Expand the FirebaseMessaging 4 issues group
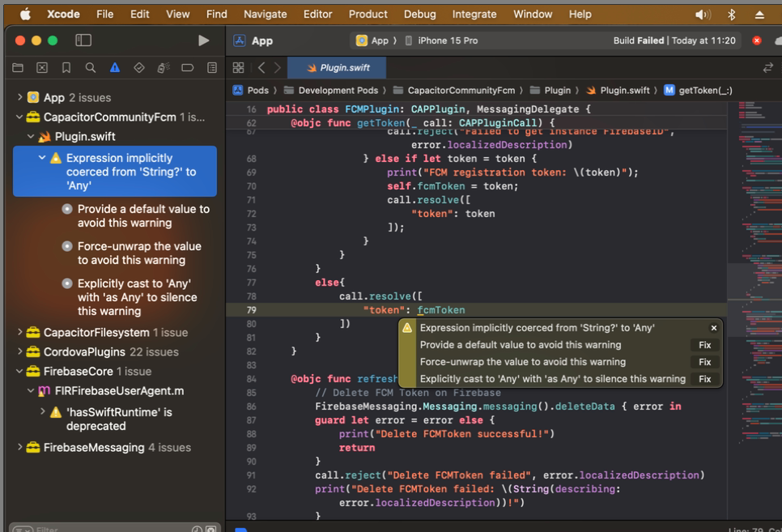 [x=19, y=447]
